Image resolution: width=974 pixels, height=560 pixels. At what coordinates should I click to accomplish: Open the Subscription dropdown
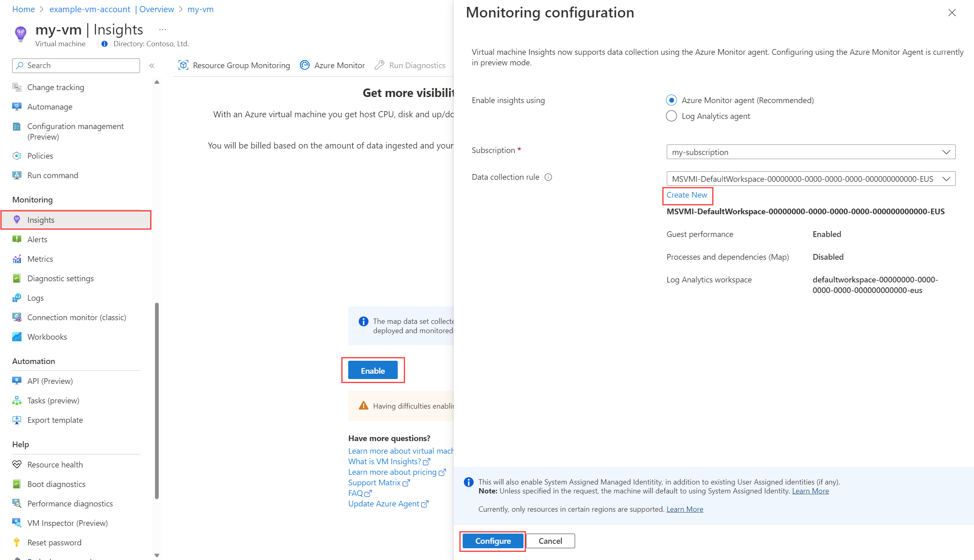(811, 152)
